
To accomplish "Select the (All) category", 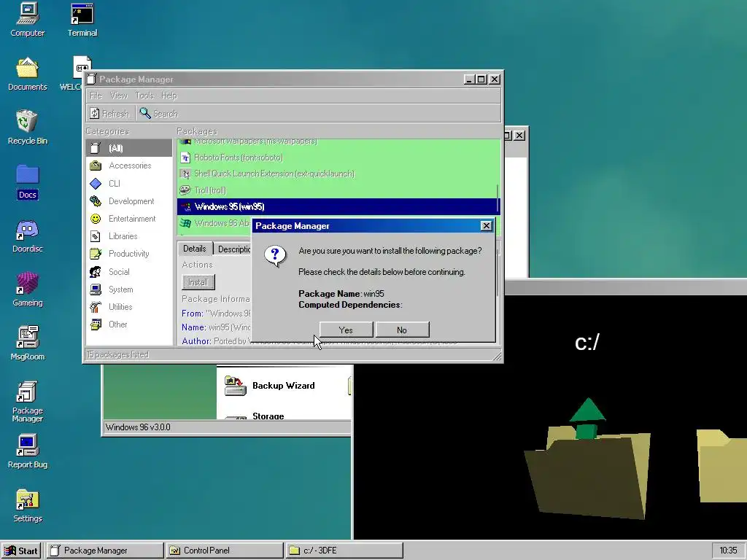I will [x=128, y=148].
